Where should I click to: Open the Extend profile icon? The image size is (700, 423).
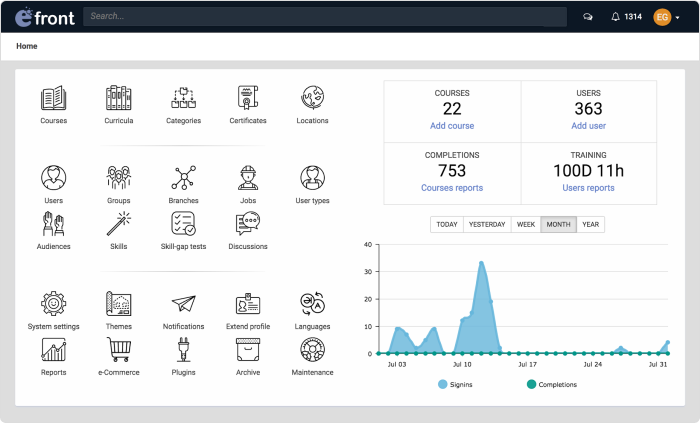[x=248, y=304]
